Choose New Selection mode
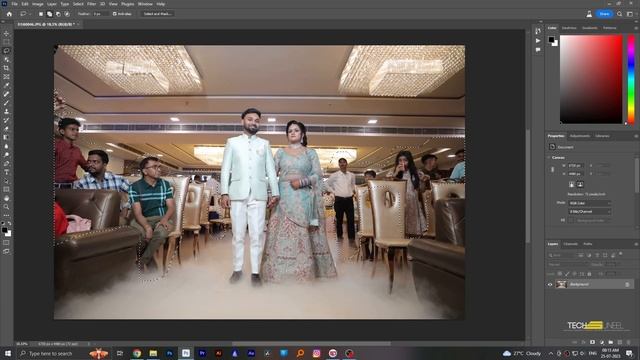640x360 pixels. pos(41,14)
